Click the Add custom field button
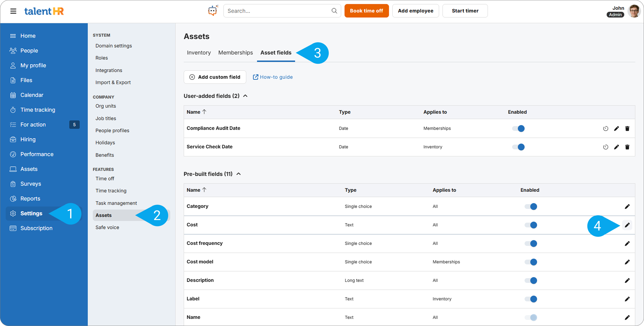Image resolution: width=644 pixels, height=326 pixels. [215, 77]
